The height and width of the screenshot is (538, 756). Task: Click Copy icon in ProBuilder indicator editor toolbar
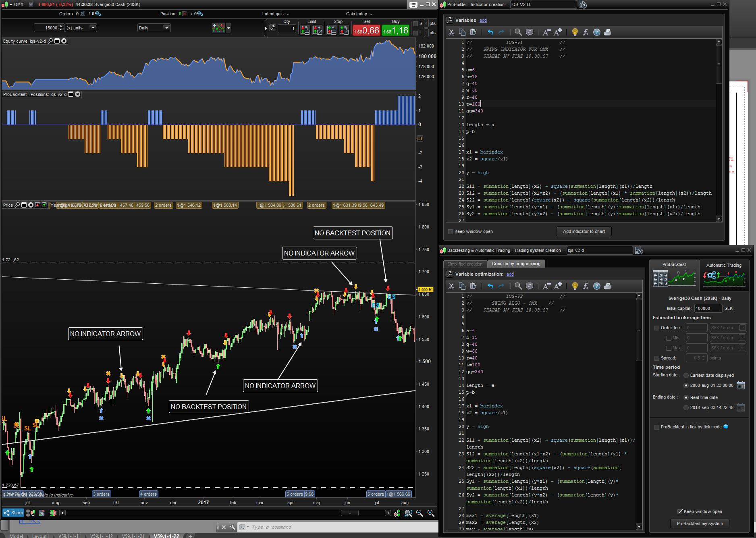[x=462, y=32]
